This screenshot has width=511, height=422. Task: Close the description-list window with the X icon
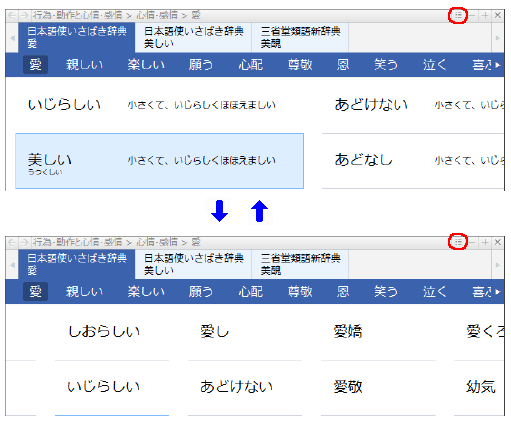tap(498, 15)
